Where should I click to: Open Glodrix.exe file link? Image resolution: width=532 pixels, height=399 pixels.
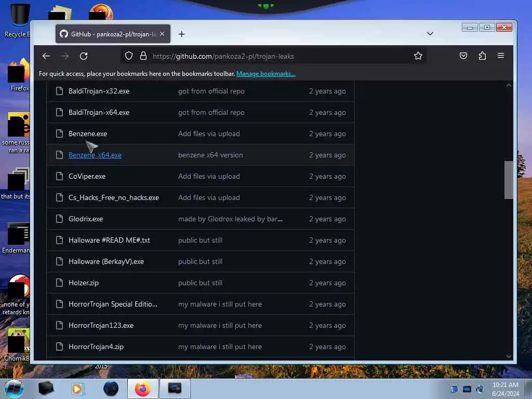coord(86,219)
